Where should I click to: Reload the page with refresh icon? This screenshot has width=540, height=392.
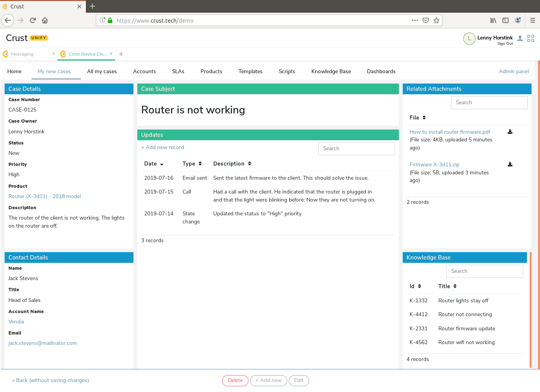tap(33, 20)
